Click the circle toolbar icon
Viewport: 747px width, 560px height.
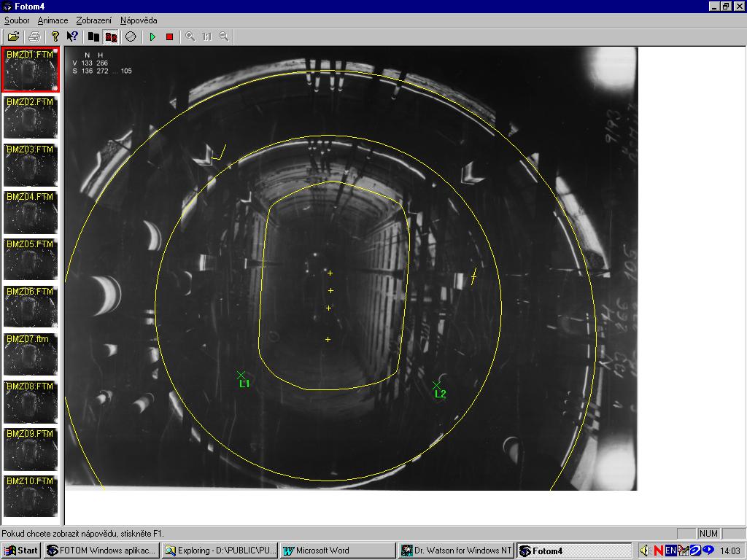pos(131,36)
